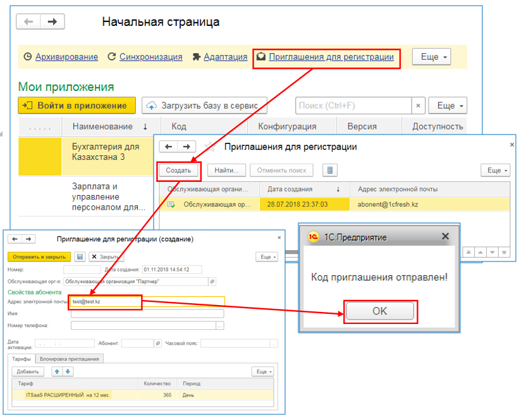Click the Отправить и закрыть button
This screenshot has width=519, height=420.
pos(39,256)
